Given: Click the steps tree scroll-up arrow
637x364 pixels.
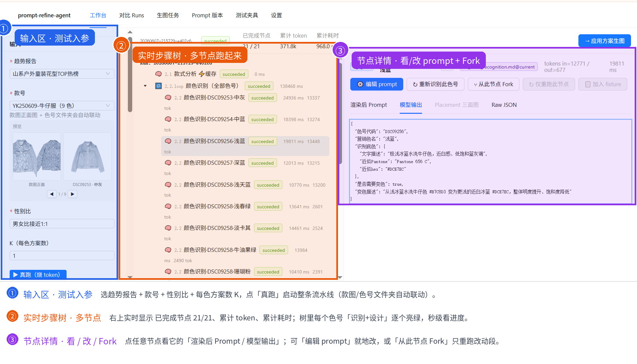Looking at the screenshot, I should 130,32.
